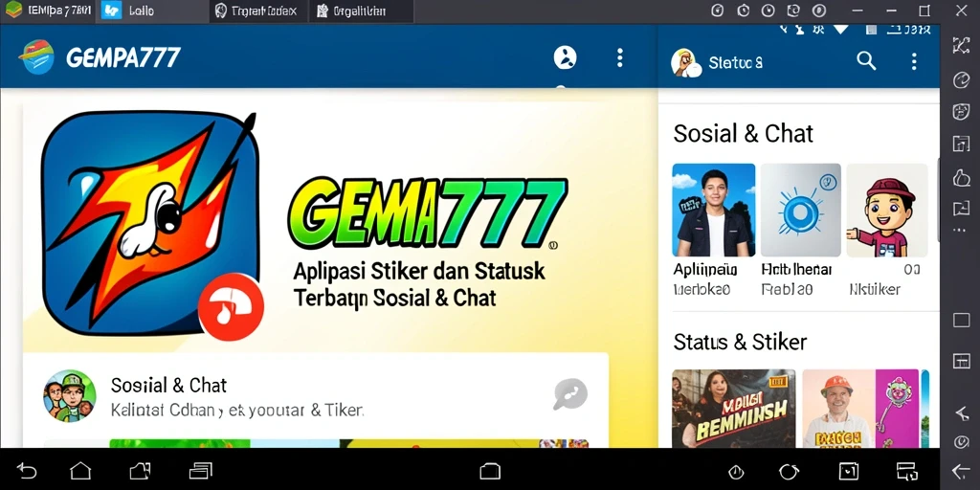Switch to the Tngranh todex tab

[258, 11]
